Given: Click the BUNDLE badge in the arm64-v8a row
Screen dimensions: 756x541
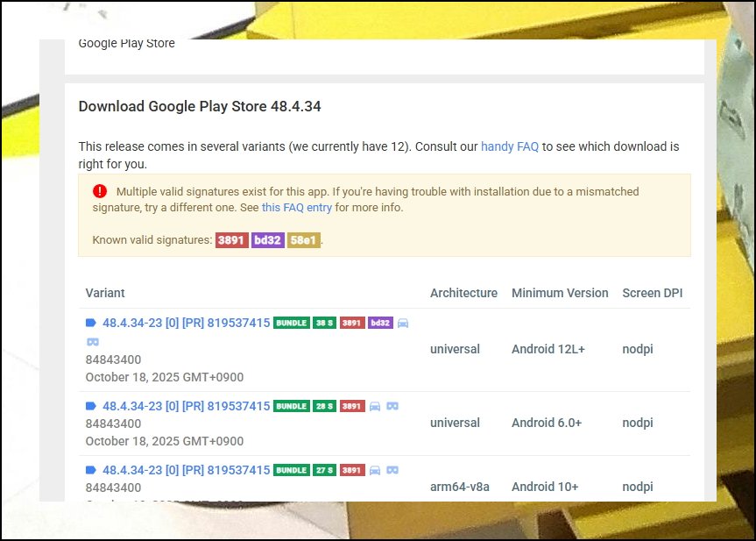Looking at the screenshot, I should (291, 470).
